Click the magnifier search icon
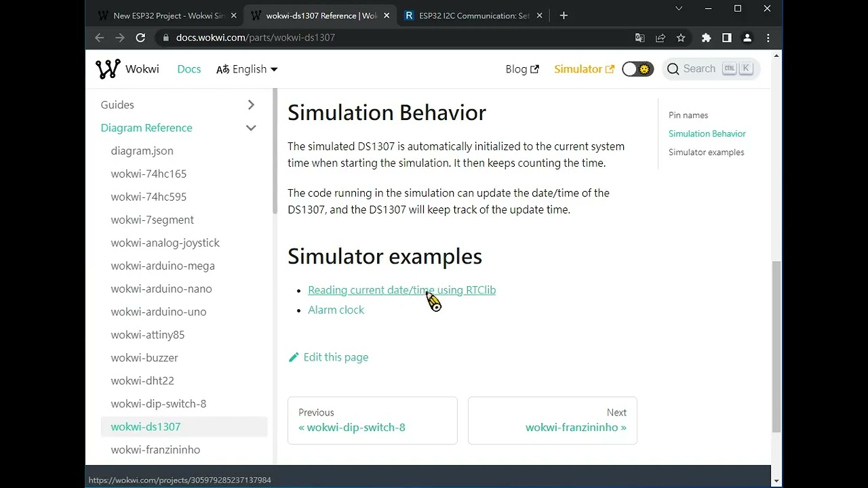 [x=673, y=69]
